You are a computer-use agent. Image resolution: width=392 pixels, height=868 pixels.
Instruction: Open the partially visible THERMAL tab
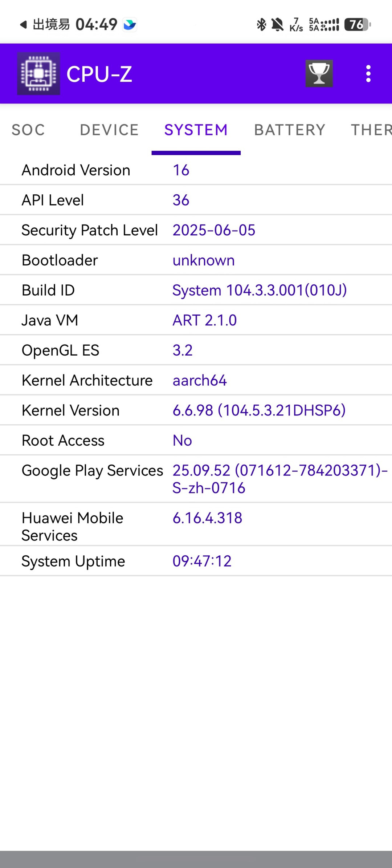pyautogui.click(x=371, y=130)
